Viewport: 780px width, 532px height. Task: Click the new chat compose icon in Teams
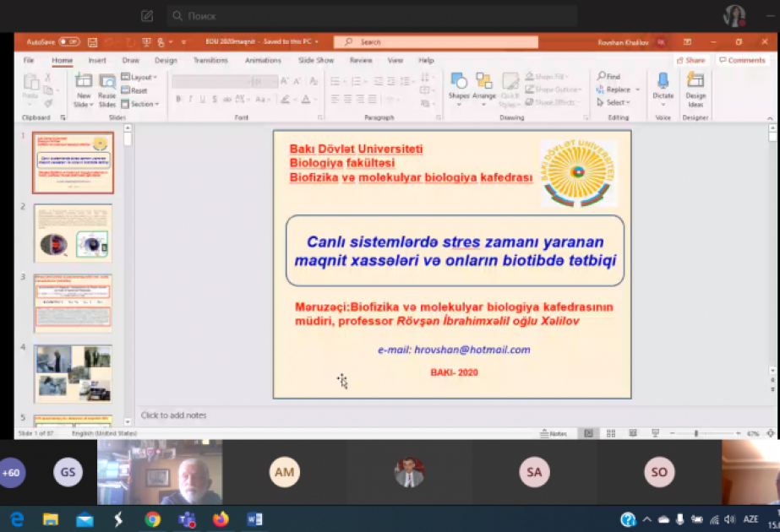[x=147, y=16]
